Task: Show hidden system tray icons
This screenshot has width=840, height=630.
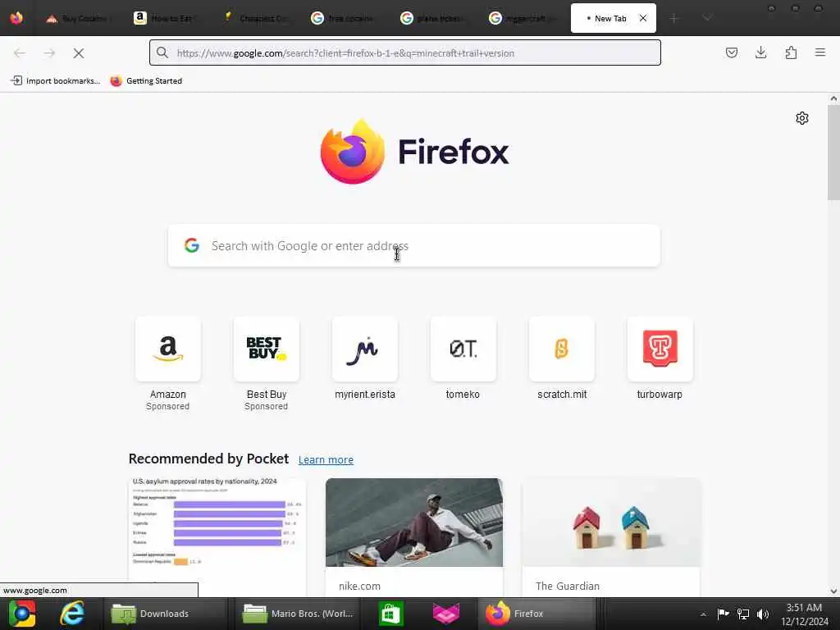Action: click(703, 614)
